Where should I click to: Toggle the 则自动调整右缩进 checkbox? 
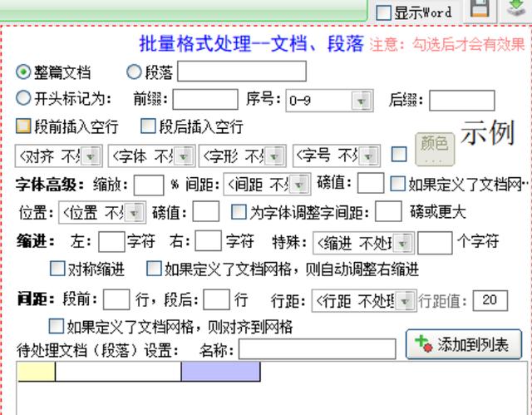pyautogui.click(x=154, y=269)
